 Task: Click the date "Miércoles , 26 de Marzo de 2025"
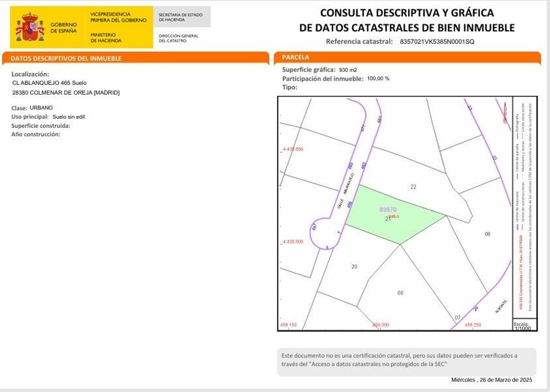[x=492, y=380]
